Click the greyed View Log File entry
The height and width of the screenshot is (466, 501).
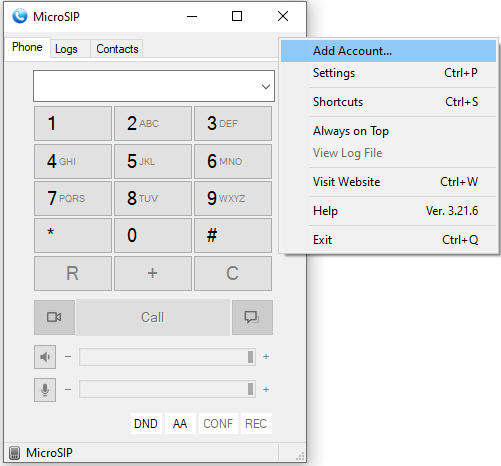click(388, 153)
